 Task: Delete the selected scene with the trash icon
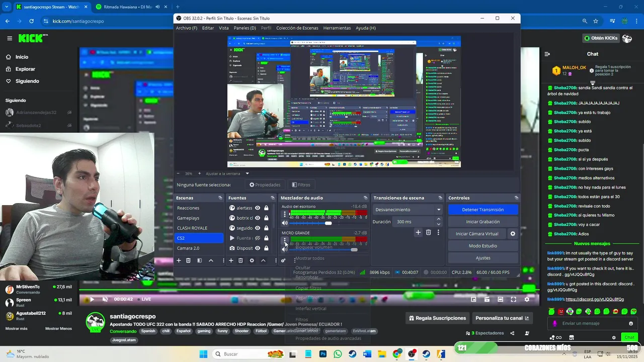(188, 260)
